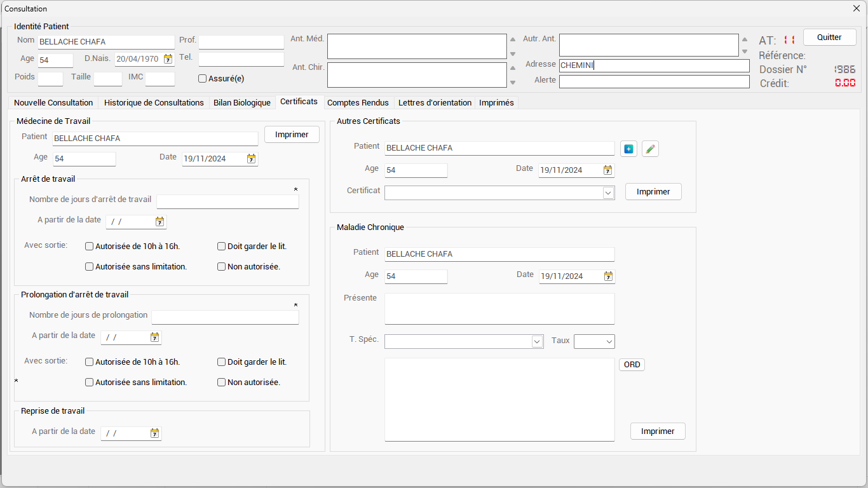Enable 'Doit garder le lit' under Arrêt de travail

pyautogui.click(x=222, y=247)
